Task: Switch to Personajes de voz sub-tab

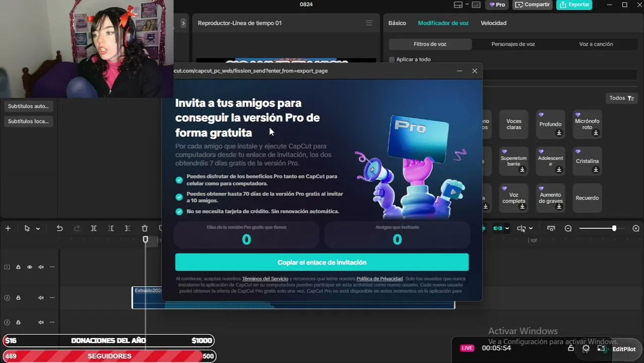Action: click(513, 44)
